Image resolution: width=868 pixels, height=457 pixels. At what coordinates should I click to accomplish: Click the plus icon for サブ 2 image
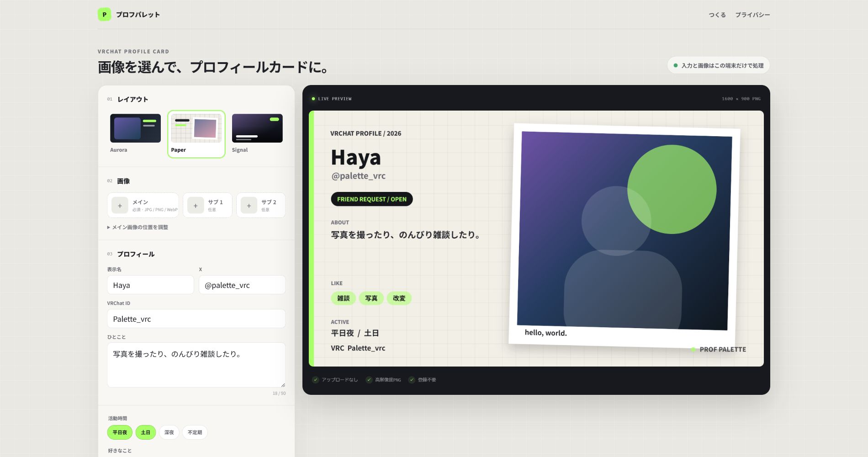[x=249, y=206]
